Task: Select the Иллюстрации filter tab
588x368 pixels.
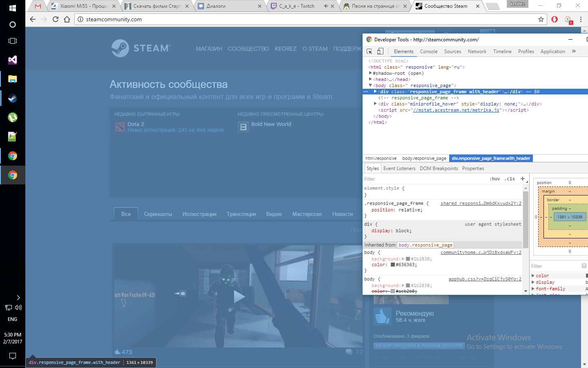Action: click(200, 214)
